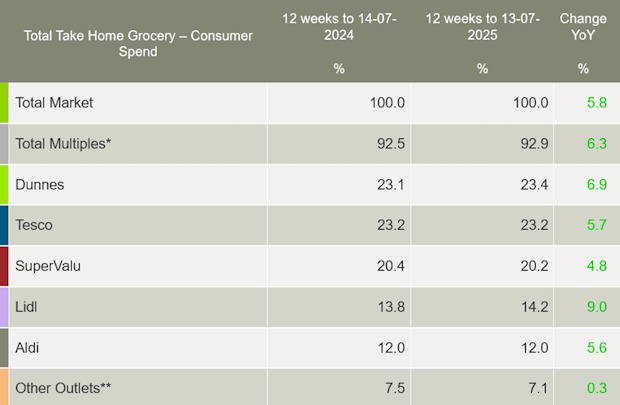
Task: Select the Dunnes row label
Action: pos(40,185)
